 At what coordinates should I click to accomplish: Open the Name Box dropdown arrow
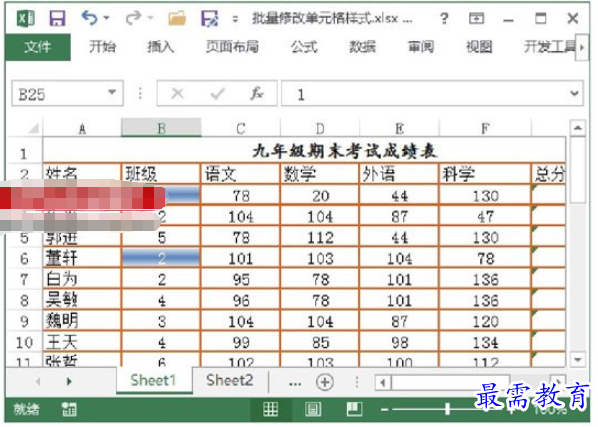(x=112, y=93)
